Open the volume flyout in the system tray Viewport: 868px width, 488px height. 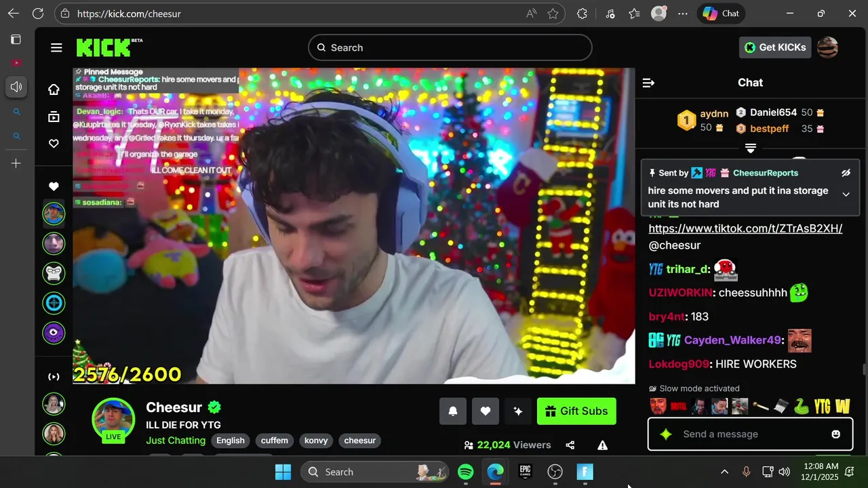point(785,472)
